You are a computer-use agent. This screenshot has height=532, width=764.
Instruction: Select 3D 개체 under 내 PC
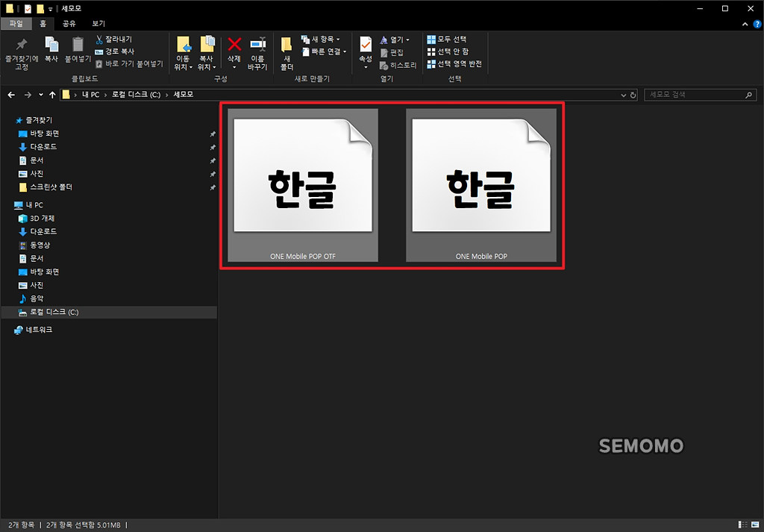(x=37, y=219)
